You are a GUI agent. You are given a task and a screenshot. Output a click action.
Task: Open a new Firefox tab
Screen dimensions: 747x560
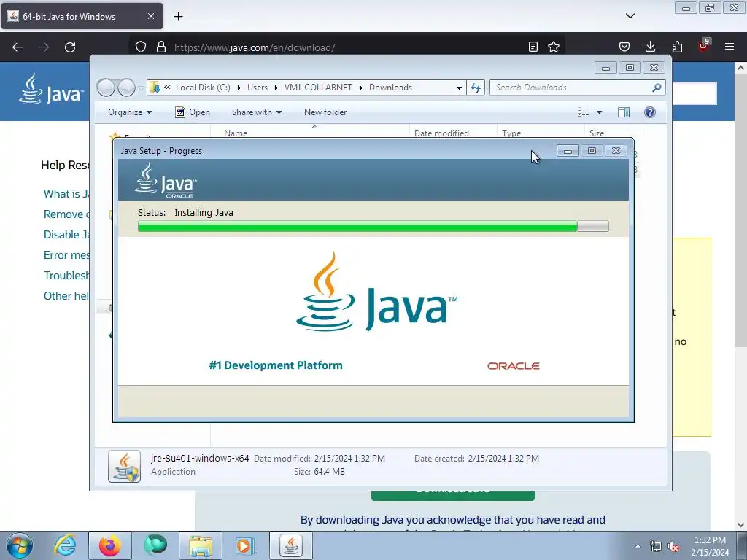[178, 17]
